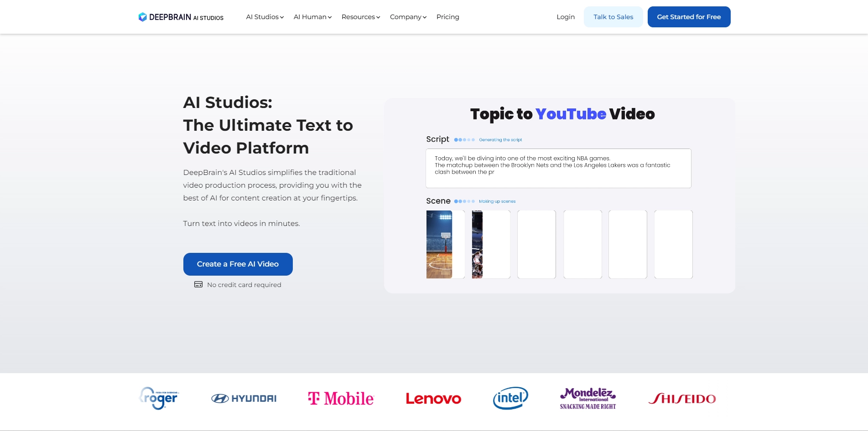Click the DeepBrain AI Studios logo
Image resolution: width=868 pixels, height=431 pixels.
point(181,17)
